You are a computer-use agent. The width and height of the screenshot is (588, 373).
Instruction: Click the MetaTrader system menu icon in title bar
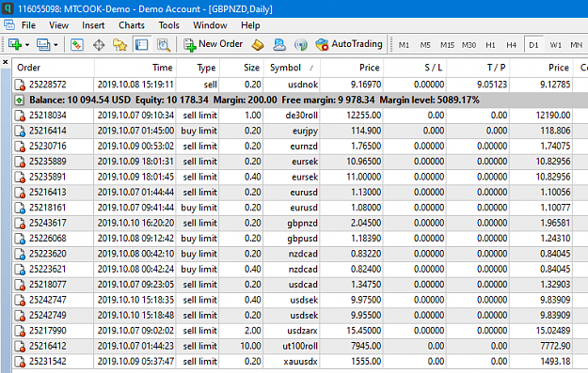(x=8, y=8)
